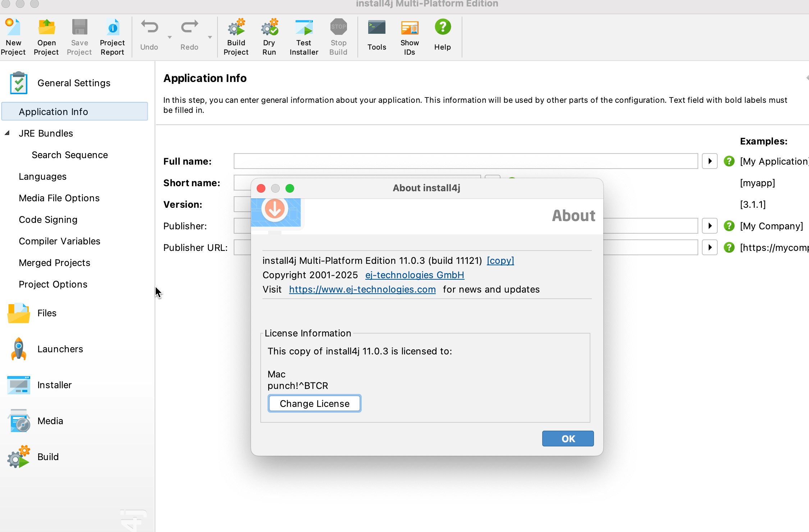Click into the Full name text field
The height and width of the screenshot is (532, 809).
pos(466,161)
